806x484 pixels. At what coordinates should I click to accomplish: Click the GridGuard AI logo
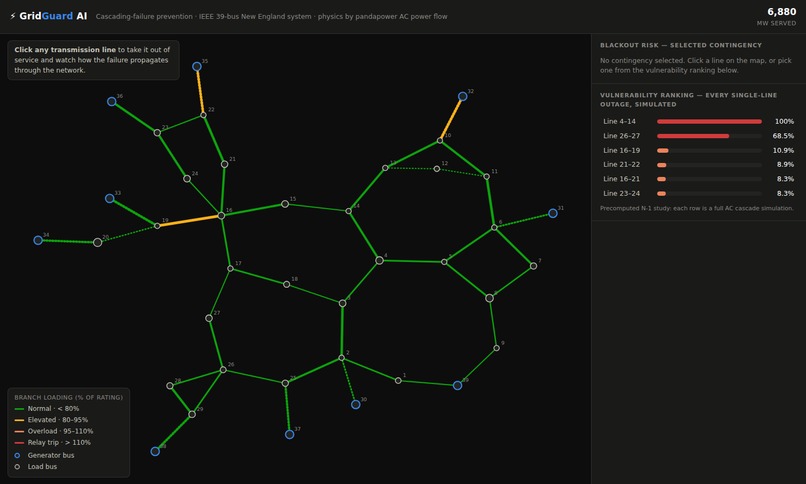pos(48,16)
